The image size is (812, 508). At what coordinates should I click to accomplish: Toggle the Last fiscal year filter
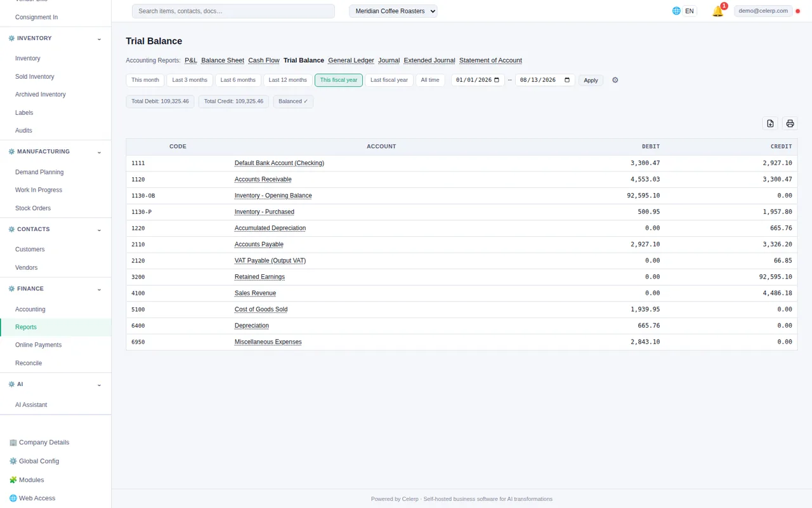[x=389, y=80]
